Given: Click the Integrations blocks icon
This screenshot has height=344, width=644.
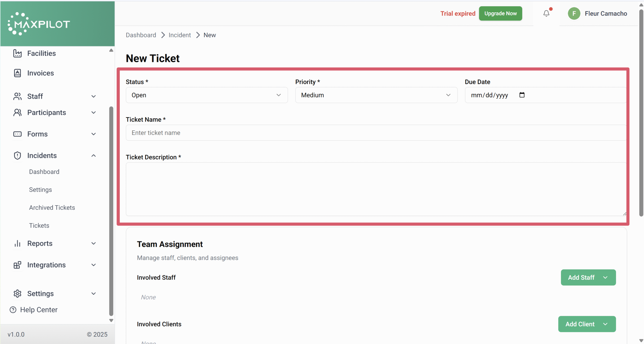Looking at the screenshot, I should 17,265.
